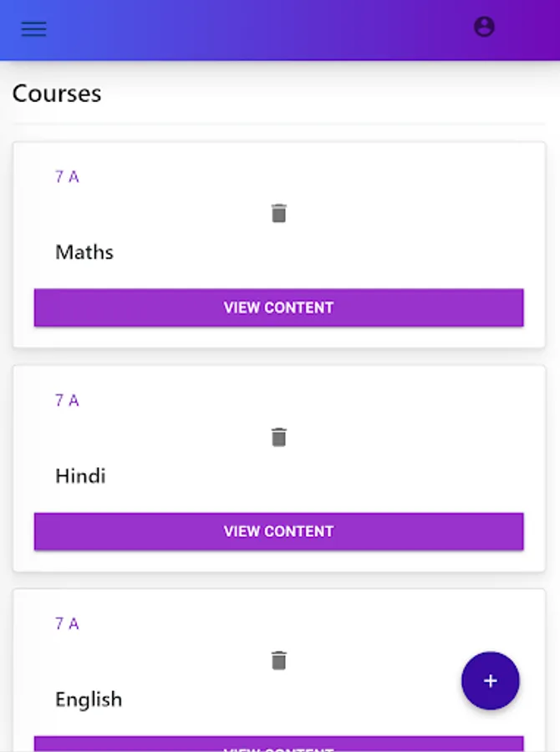Add a new course with plus button
560x752 pixels.
point(490,681)
